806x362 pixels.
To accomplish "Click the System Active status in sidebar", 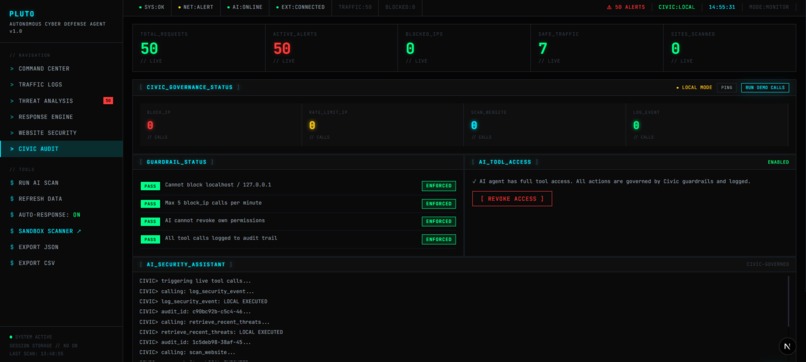I will (30, 337).
